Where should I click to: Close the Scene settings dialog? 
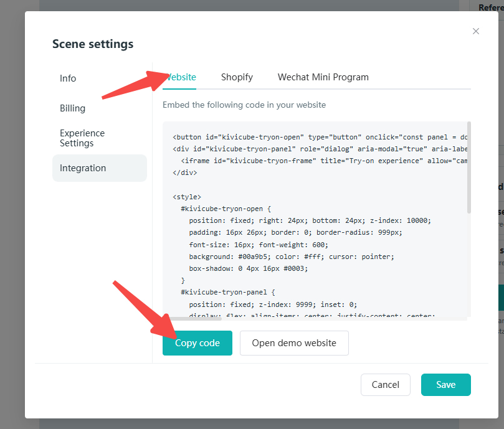[476, 31]
